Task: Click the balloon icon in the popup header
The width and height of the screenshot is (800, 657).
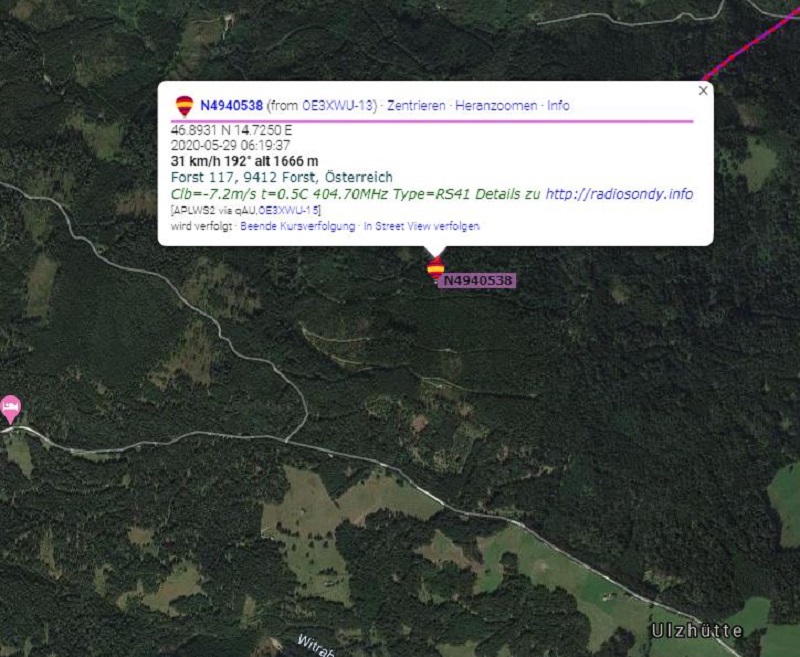Action: (x=185, y=106)
